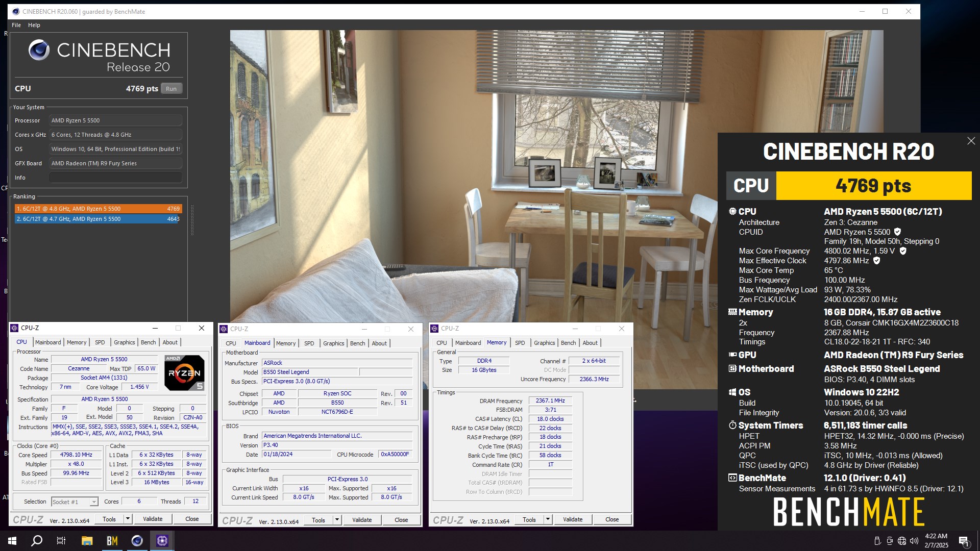Click BIOS Date value 01/18/2024
980x551 pixels.
tap(297, 454)
